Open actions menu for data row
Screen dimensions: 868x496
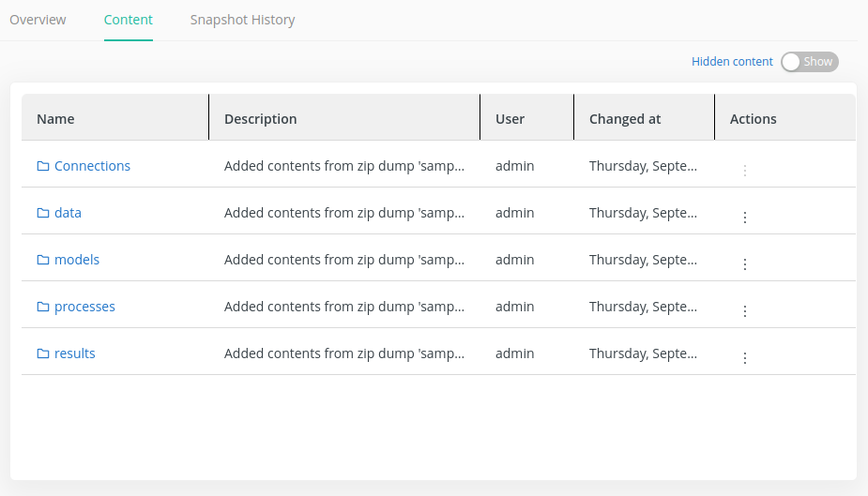click(x=745, y=218)
